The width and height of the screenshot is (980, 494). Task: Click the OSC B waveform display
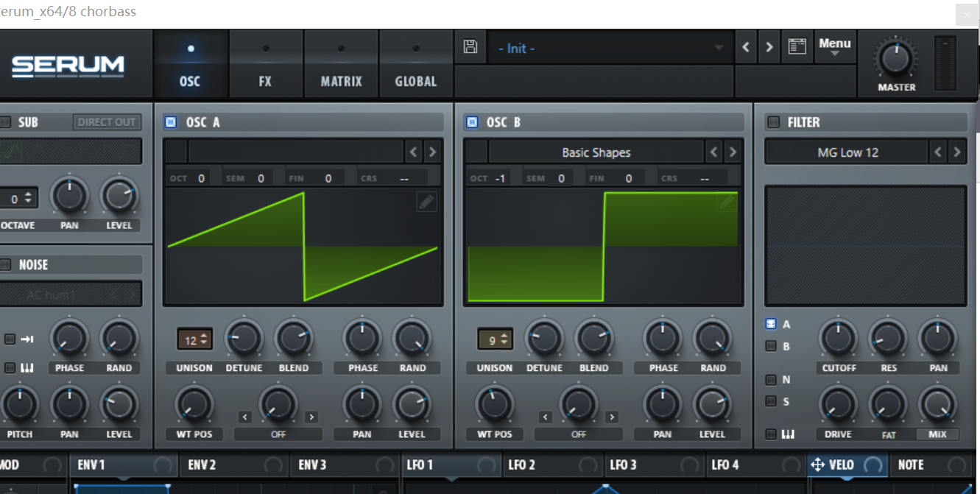point(603,247)
